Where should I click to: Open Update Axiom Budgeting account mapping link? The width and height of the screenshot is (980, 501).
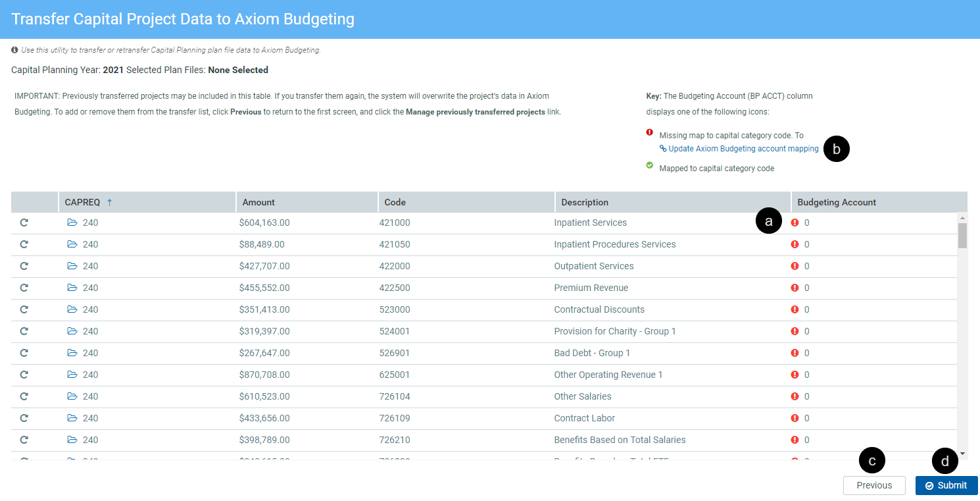point(739,149)
